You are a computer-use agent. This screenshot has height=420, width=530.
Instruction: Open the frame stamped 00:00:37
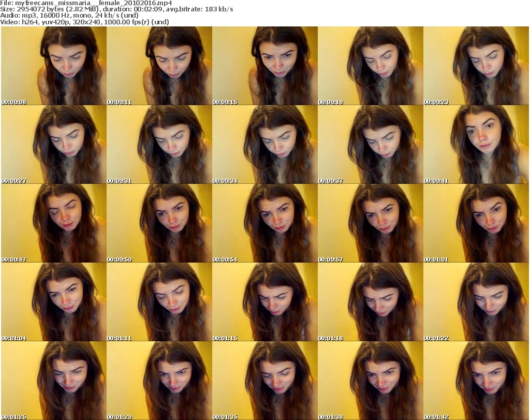tap(371, 144)
